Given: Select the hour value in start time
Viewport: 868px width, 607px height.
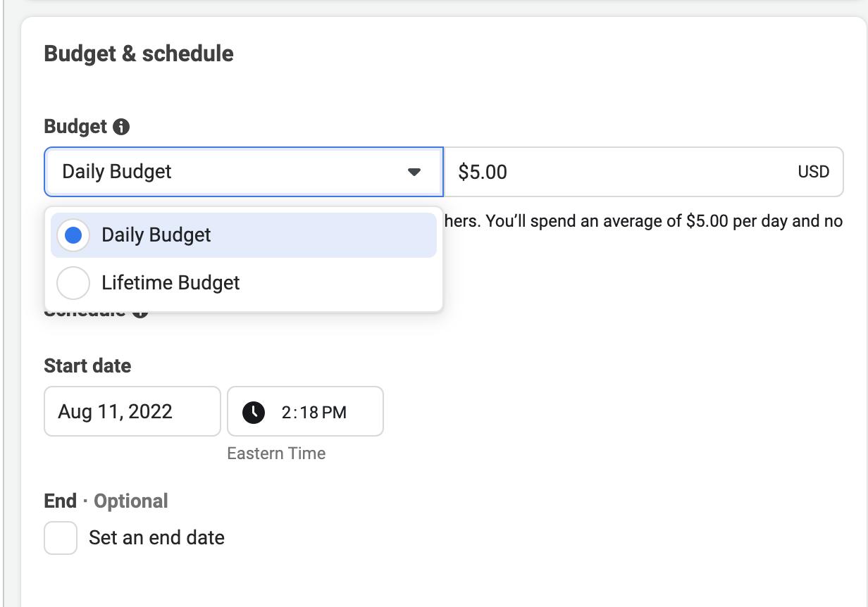Looking at the screenshot, I should [x=286, y=413].
